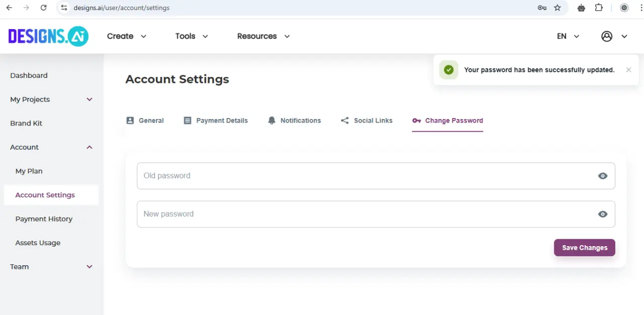Click the Designs.ai logo
Screen dimensions: 644x315
tap(48, 36)
